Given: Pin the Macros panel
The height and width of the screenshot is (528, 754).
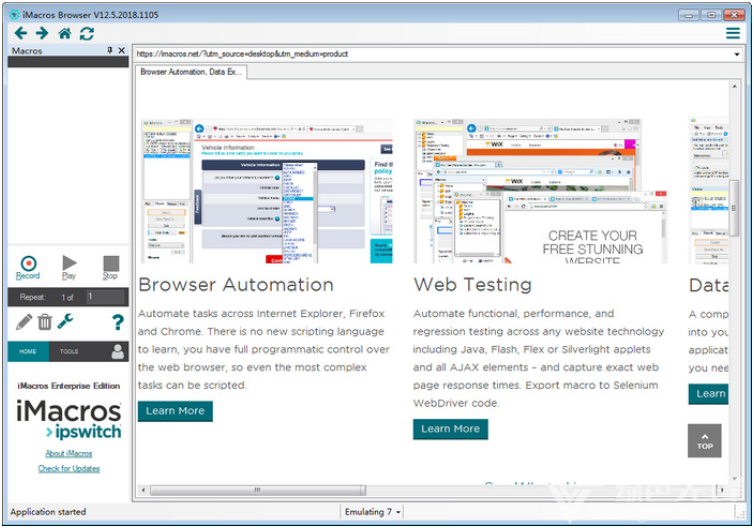Looking at the screenshot, I should tap(110, 50).
